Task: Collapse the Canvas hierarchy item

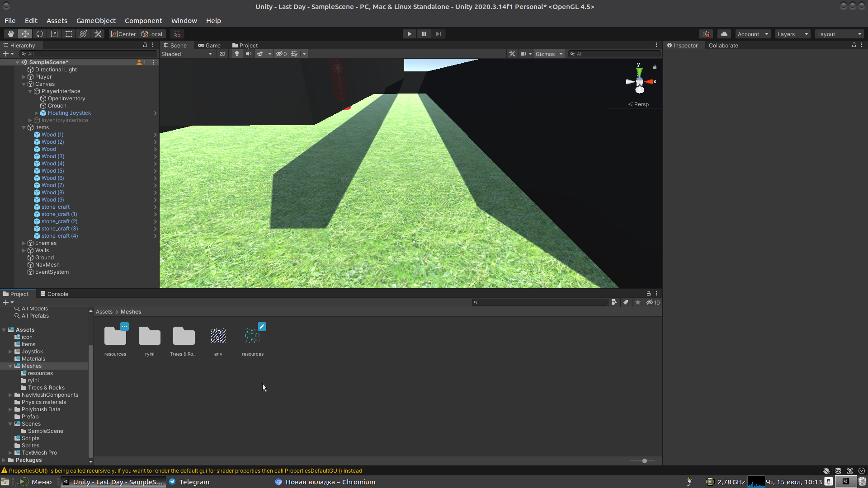Action: (24, 84)
